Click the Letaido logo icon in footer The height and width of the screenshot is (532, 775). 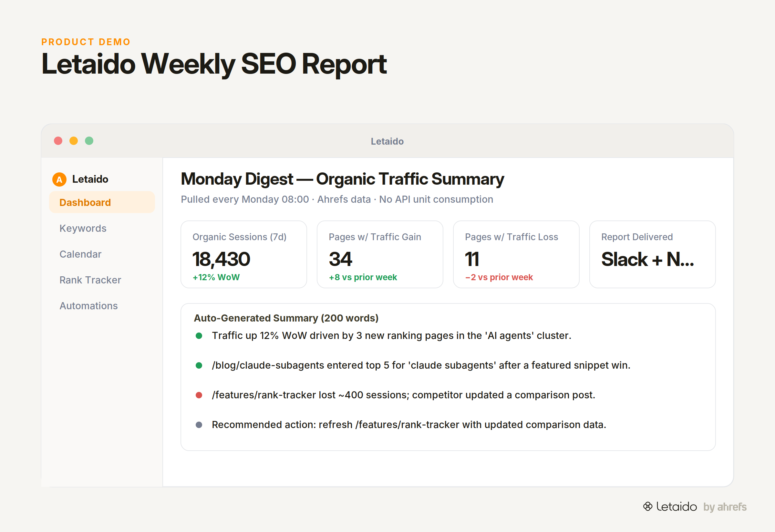click(x=648, y=506)
